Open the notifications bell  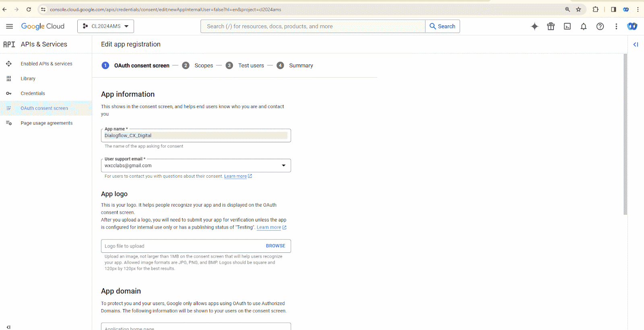583,26
